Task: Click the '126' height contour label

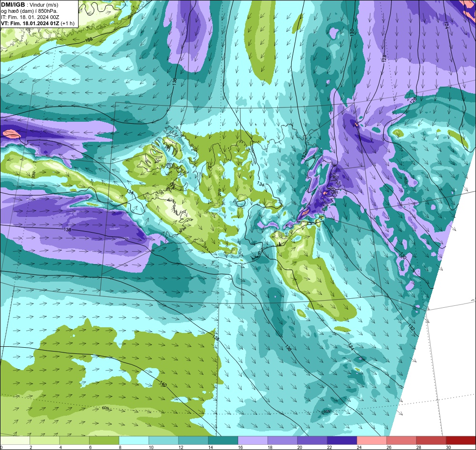Action: coord(414,100)
